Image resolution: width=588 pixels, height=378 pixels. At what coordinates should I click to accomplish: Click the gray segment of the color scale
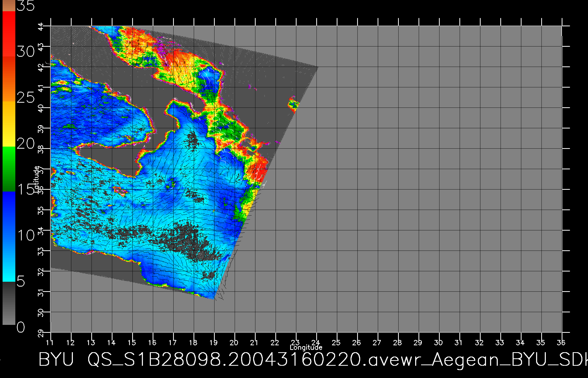click(9, 303)
